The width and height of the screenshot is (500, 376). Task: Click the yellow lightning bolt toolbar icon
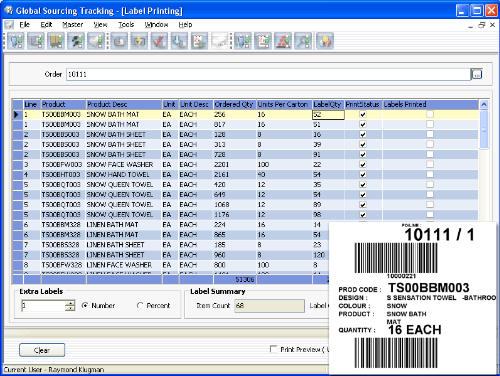pyautogui.click(x=139, y=41)
